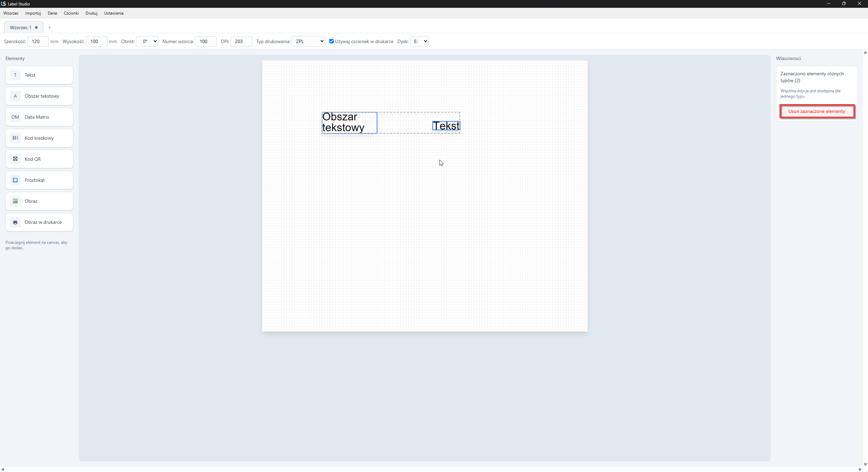Click horizontal scrollbar left arrow
868x472 pixels.
coord(3,470)
